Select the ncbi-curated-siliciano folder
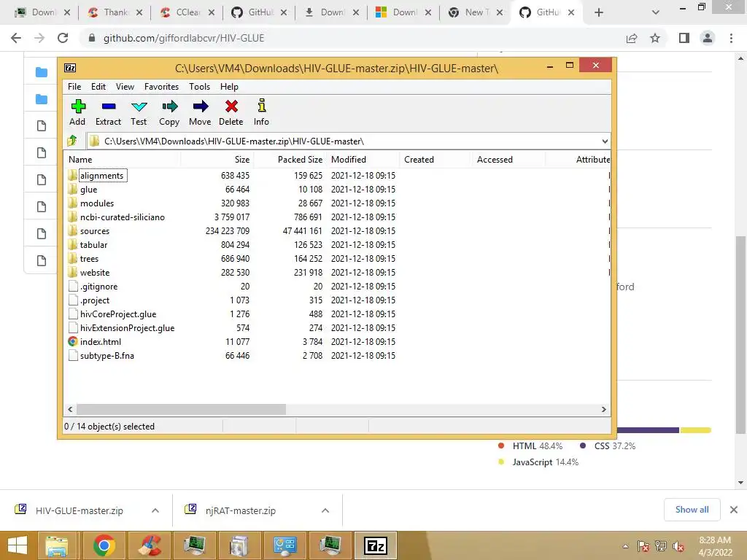Viewport: 747px width, 560px height. pyautogui.click(x=123, y=217)
